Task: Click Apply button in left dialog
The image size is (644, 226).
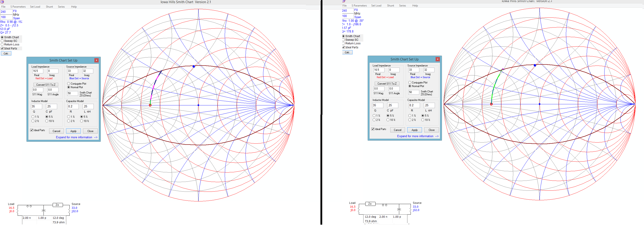Action: [73, 131]
